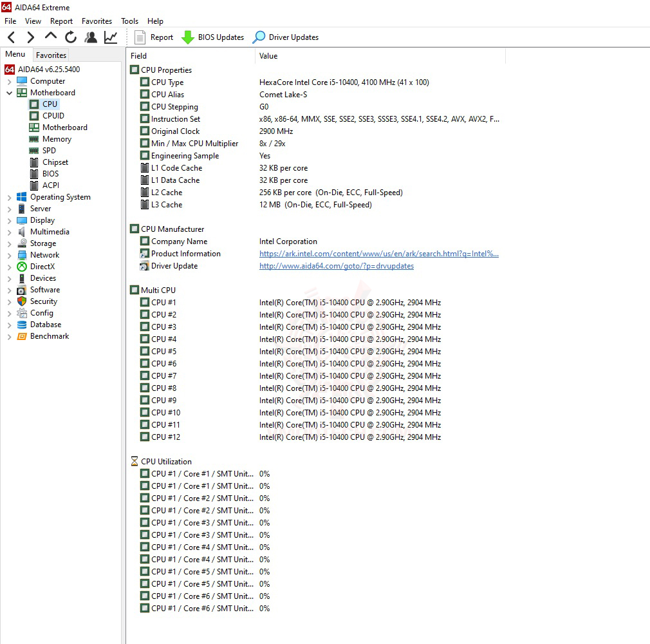
Task: Open the Report menu
Action: pyautogui.click(x=61, y=21)
